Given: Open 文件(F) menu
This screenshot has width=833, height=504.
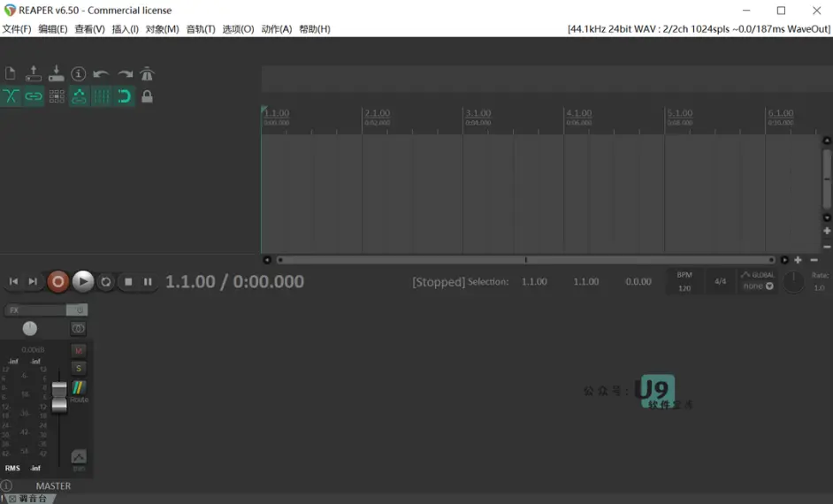Looking at the screenshot, I should tap(17, 29).
